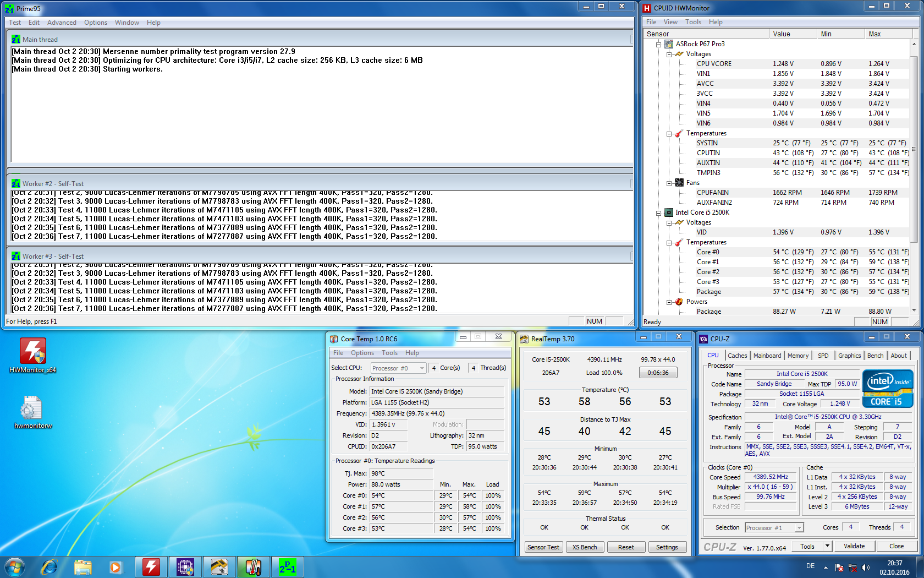Viewport: 924px width, 578px height.
Task: Open the volume speaker icon in the tray
Action: tap(866, 568)
